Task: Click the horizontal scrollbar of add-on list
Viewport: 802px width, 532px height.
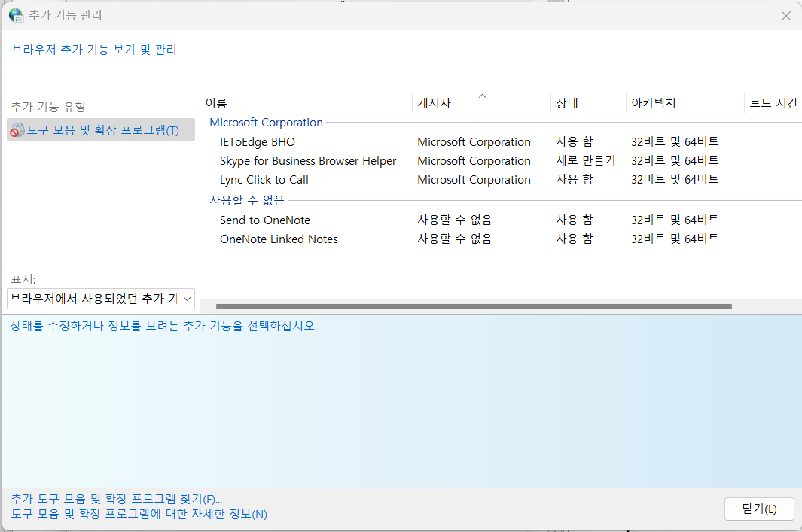Action: coord(474,306)
